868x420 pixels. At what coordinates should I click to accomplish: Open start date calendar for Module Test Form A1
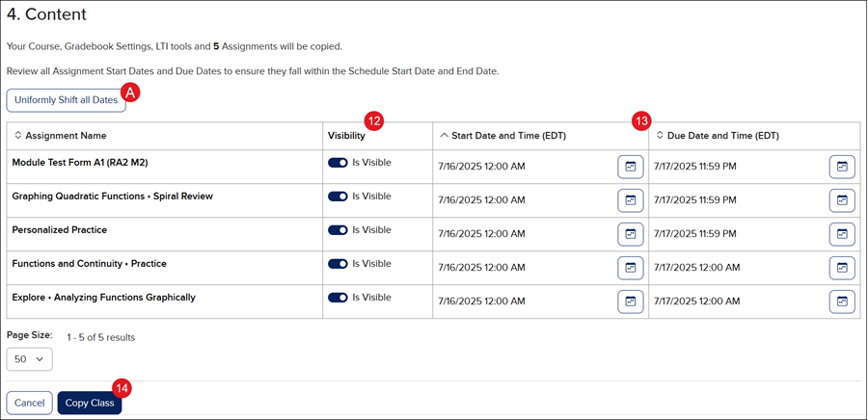631,167
